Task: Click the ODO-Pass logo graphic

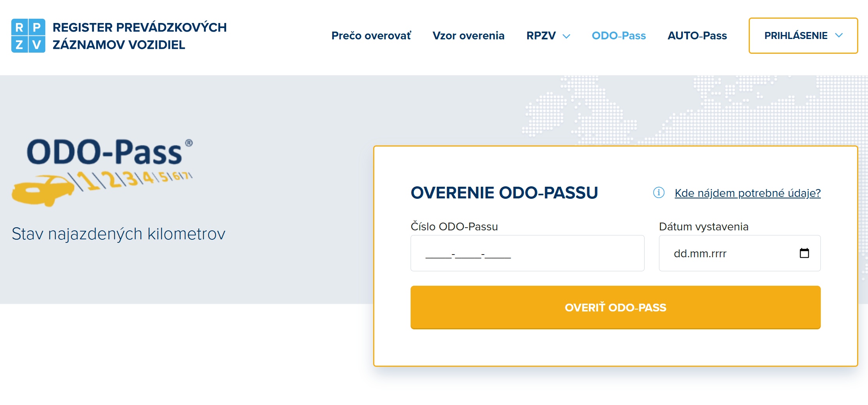Action: (103, 171)
